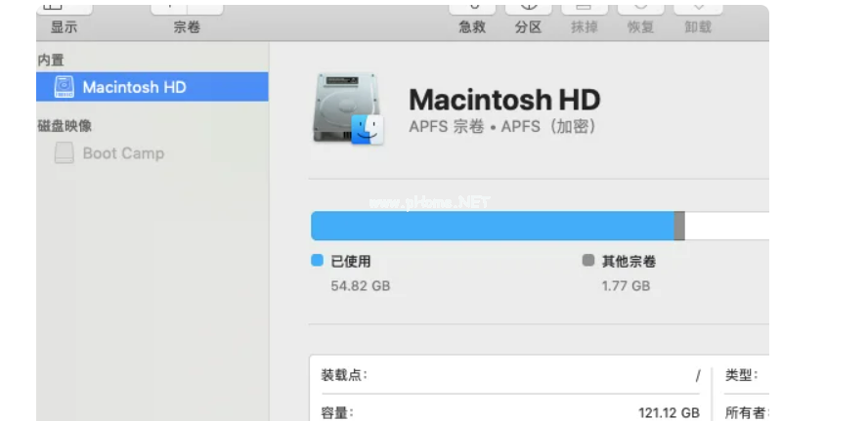Select Macintosh HD in the sidebar
The width and height of the screenshot is (868, 421).
pos(134,87)
